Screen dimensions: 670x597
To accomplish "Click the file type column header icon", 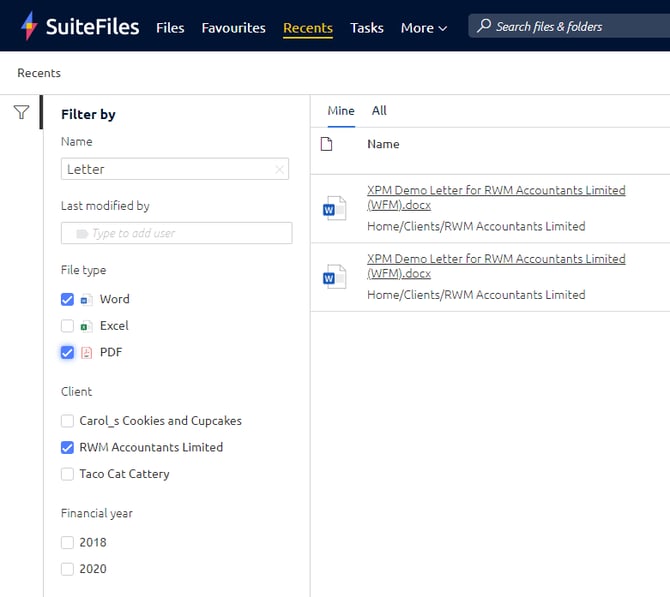I will 326,144.
